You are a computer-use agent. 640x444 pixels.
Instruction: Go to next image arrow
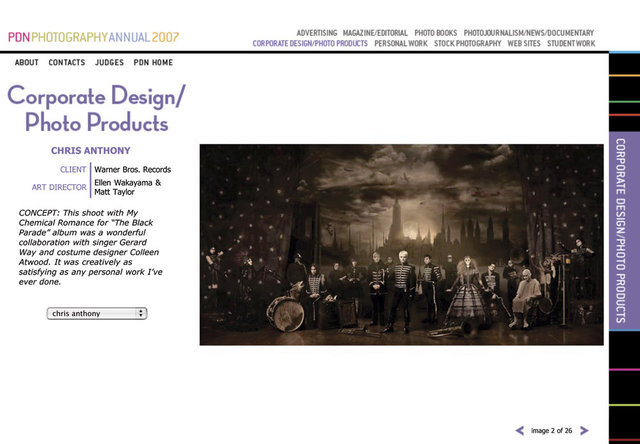tap(584, 431)
